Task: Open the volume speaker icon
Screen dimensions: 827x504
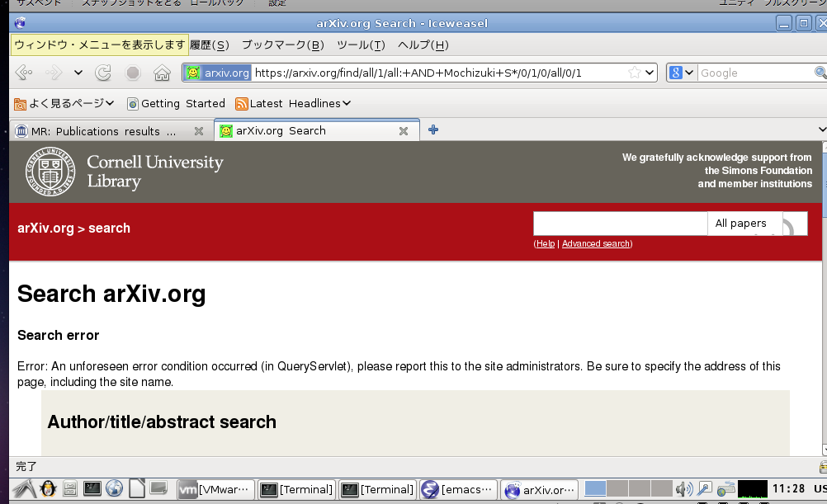Action: click(684, 488)
